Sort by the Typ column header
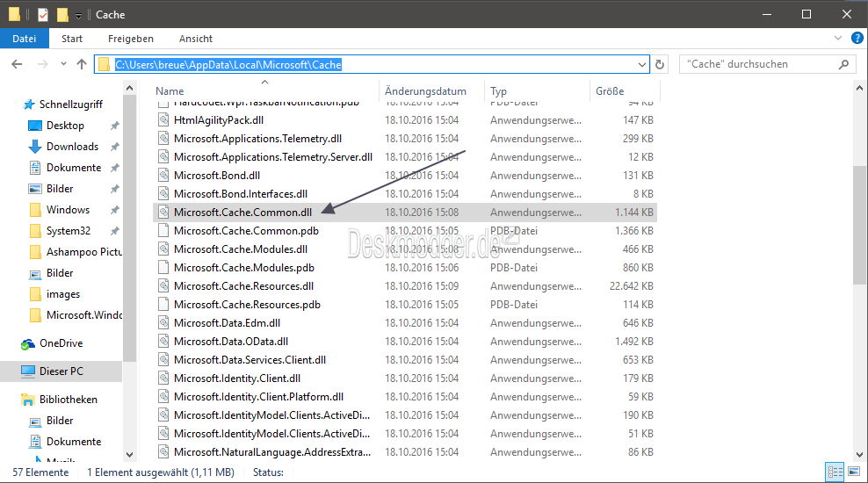This screenshot has height=483, width=868. 498,91
